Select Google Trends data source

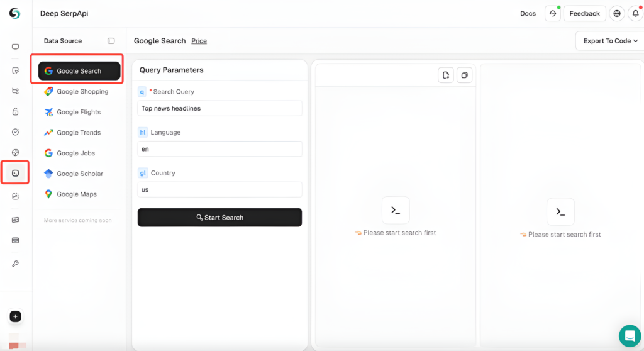point(79,132)
